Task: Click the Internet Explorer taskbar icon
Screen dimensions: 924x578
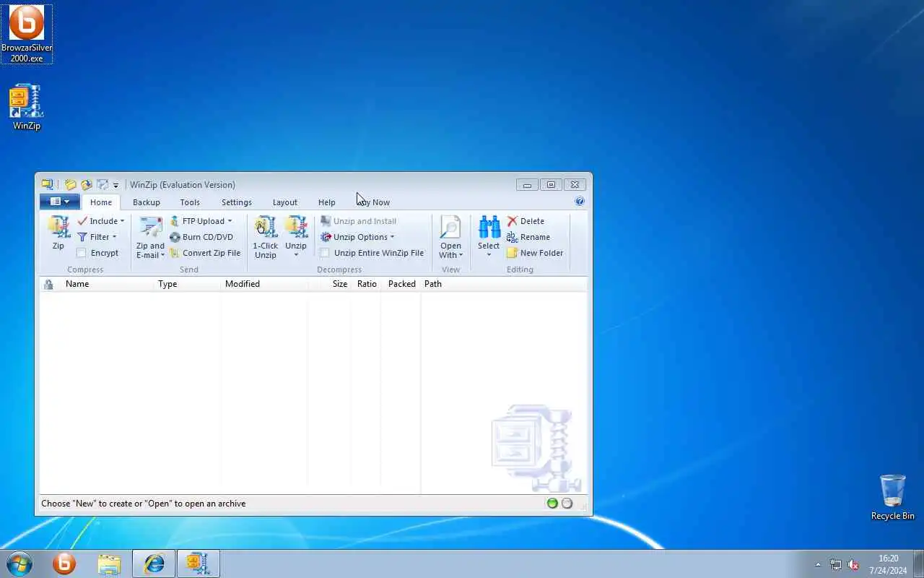Action: coord(154,564)
